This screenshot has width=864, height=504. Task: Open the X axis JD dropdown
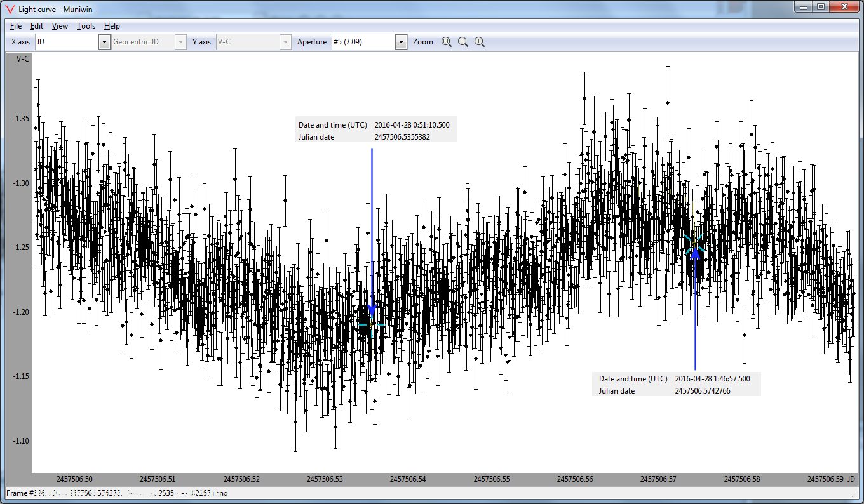104,42
